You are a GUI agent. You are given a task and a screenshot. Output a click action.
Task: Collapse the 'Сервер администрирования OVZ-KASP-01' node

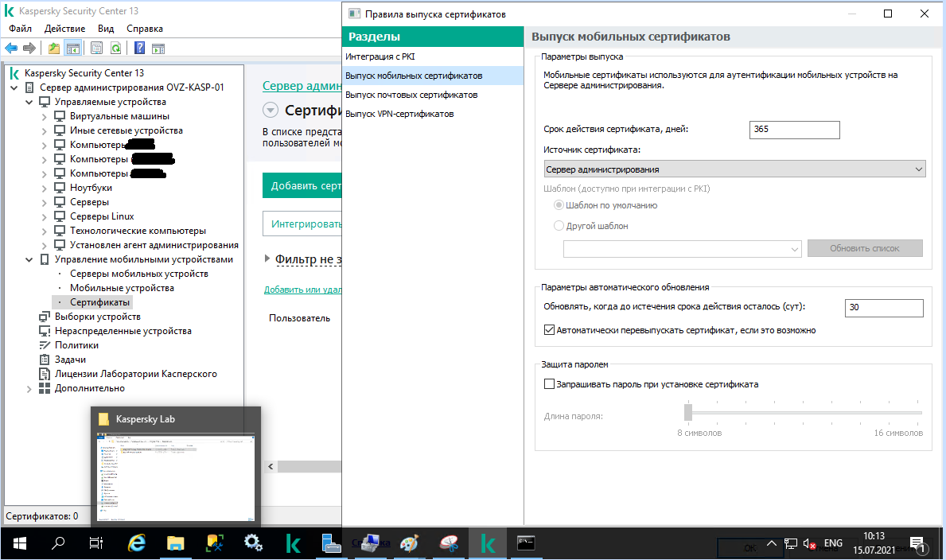14,87
